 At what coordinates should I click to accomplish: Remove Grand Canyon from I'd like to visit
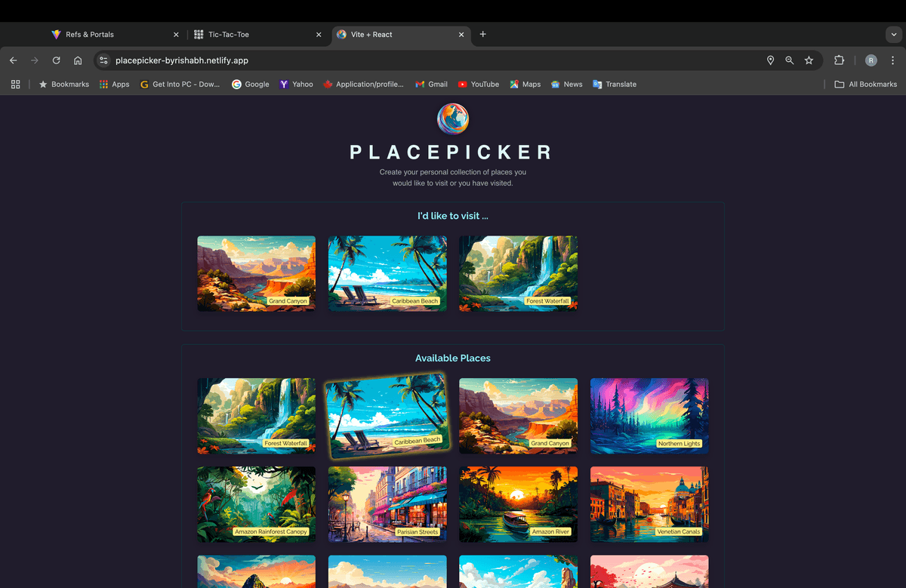click(x=256, y=273)
